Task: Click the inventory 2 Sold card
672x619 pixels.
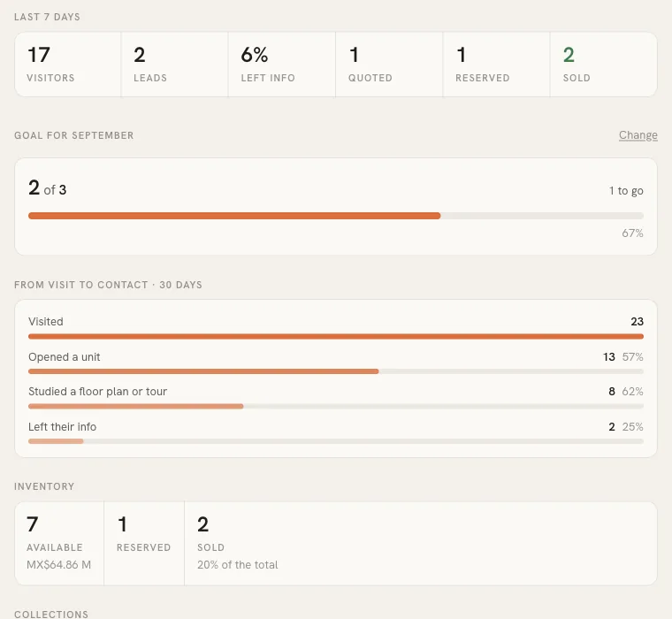Action: (421, 543)
